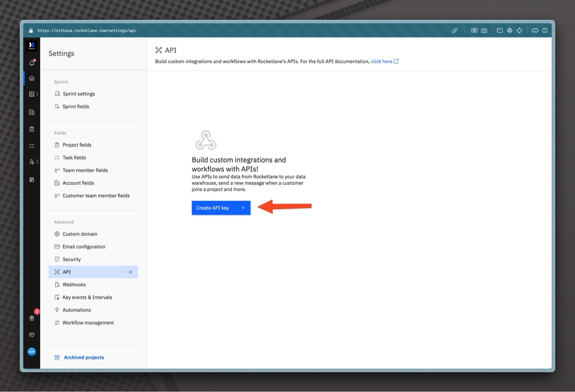Follow the 'click here' documentation link

point(381,61)
